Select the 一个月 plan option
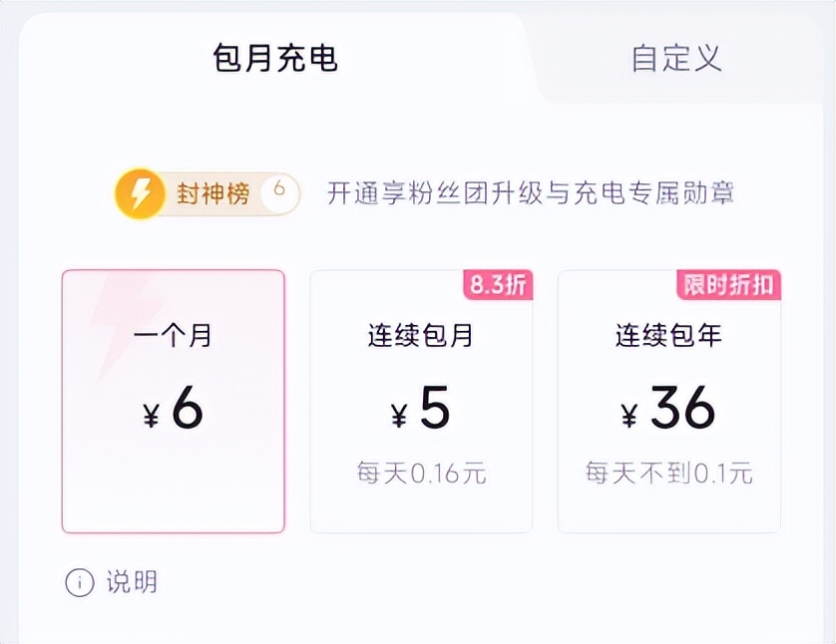 pyautogui.click(x=173, y=401)
